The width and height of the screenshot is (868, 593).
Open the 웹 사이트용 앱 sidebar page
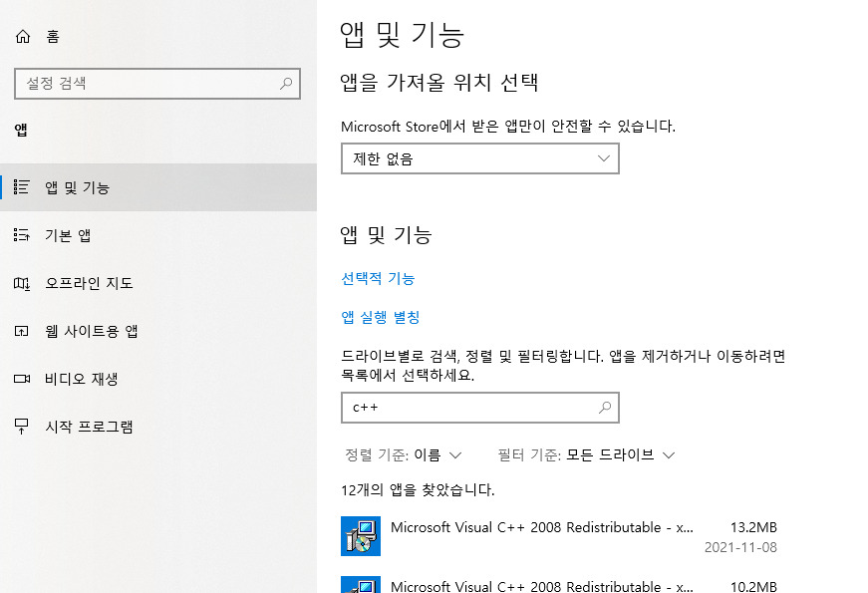tap(158, 331)
